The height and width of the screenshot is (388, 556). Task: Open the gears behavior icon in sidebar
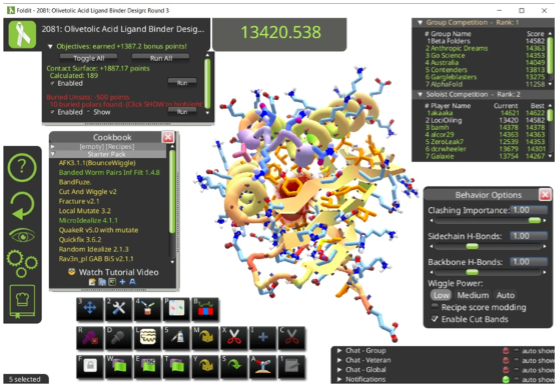click(22, 263)
